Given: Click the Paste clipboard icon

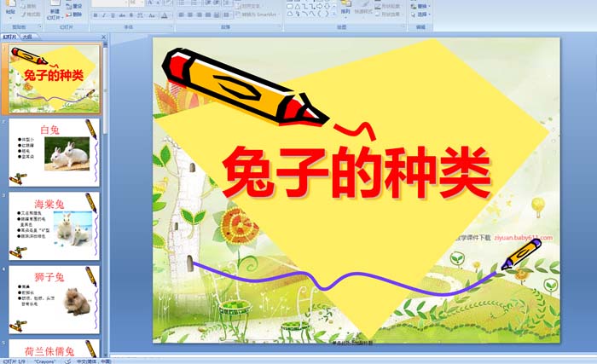Looking at the screenshot, I should (10, 4).
